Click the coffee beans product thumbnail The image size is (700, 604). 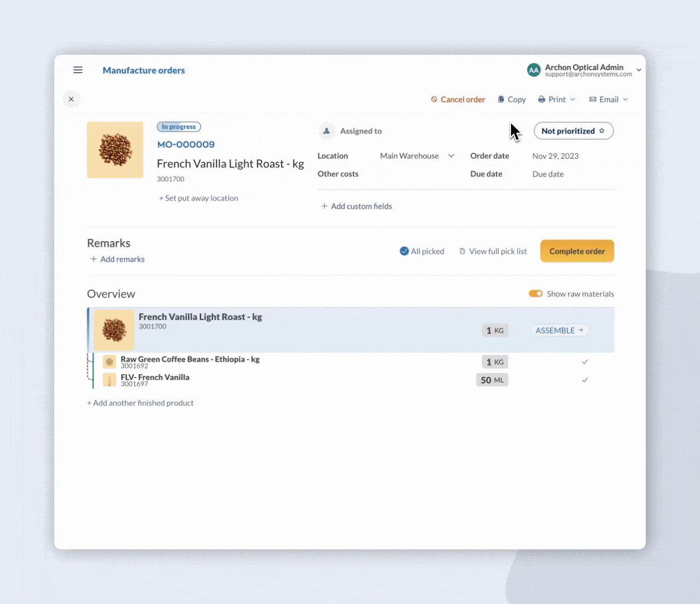click(115, 150)
